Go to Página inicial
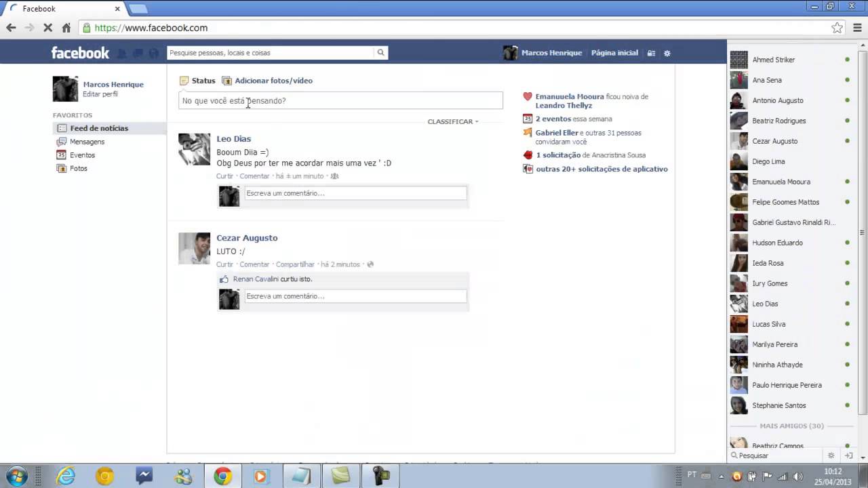Viewport: 868px width, 488px height. [x=614, y=53]
